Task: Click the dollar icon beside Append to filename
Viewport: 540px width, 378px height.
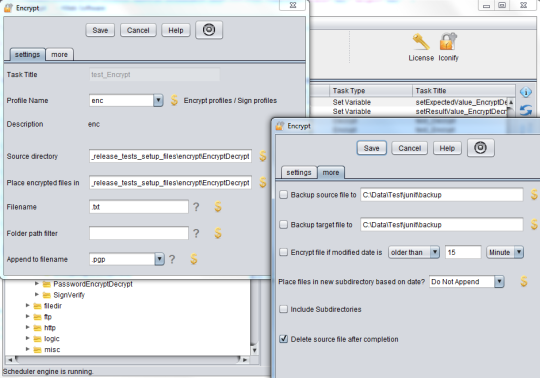Action: point(194,259)
